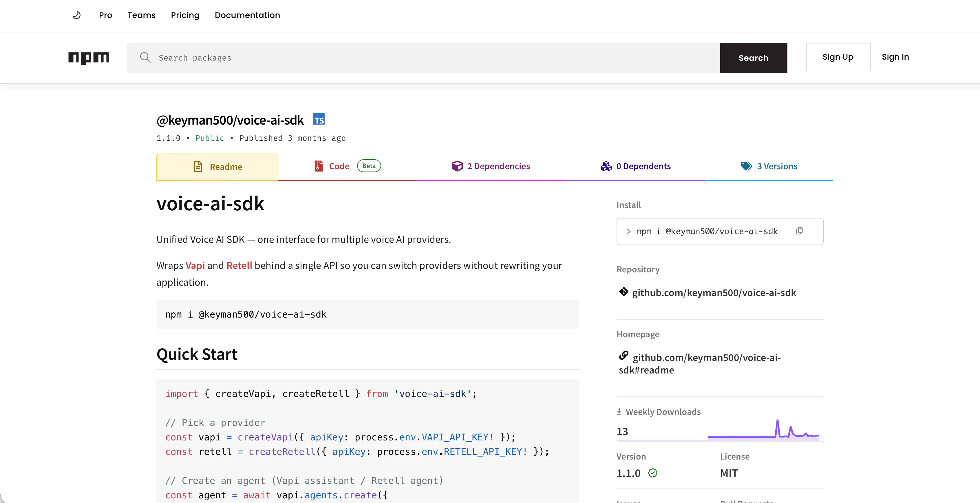980x503 pixels.
Task: Switch to the Code tab
Action: click(347, 166)
